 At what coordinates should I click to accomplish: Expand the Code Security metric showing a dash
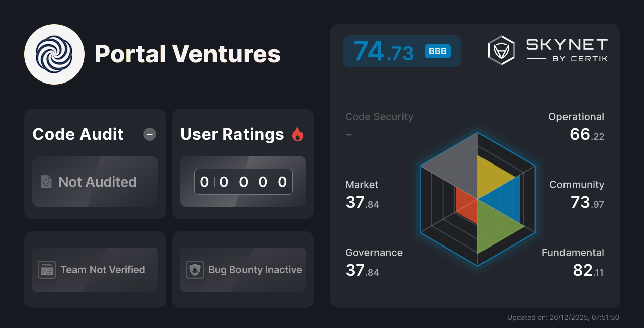(379, 125)
